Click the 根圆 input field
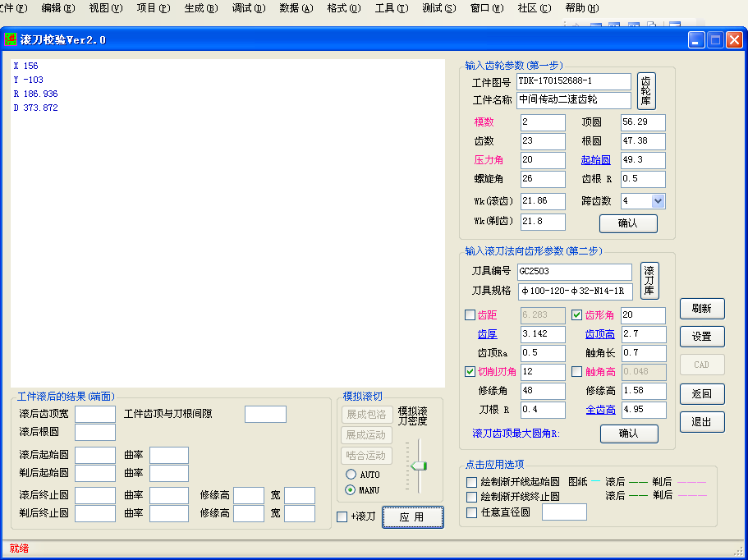748x560 pixels. 643,141
